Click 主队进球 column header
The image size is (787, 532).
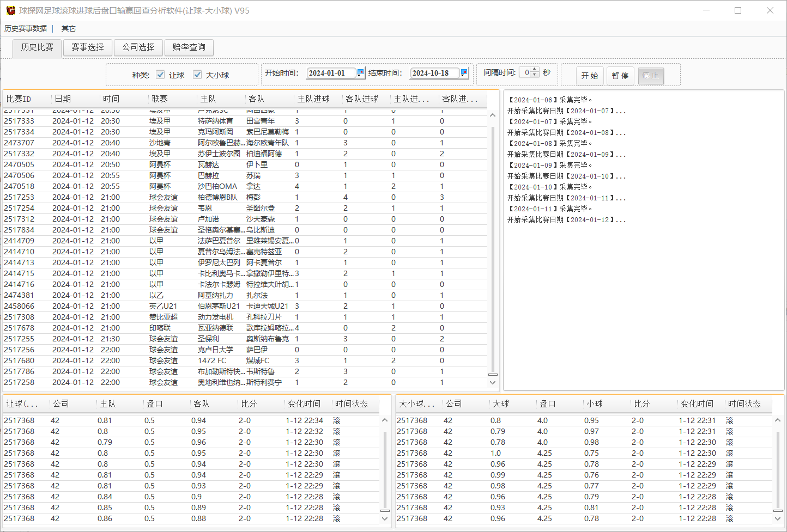[x=318, y=99]
